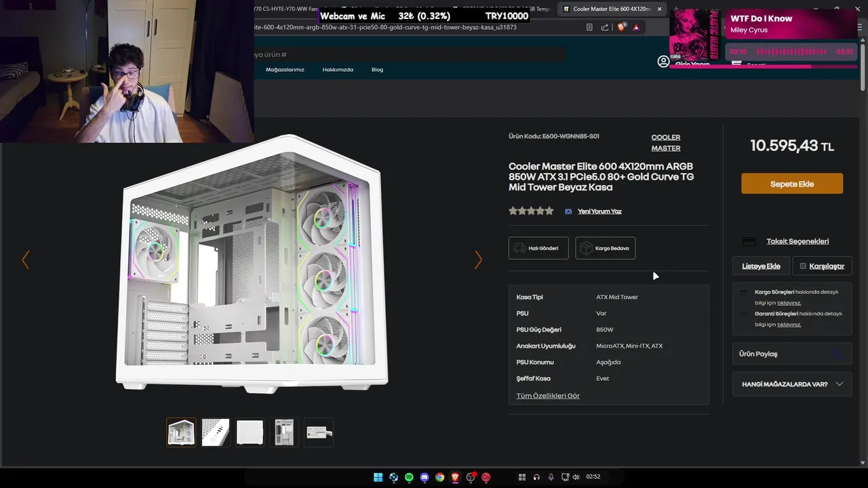This screenshot has height=488, width=868.
Task: Expand the HANGİ MAĞAZALARDA VAR? section
Action: coord(792,384)
